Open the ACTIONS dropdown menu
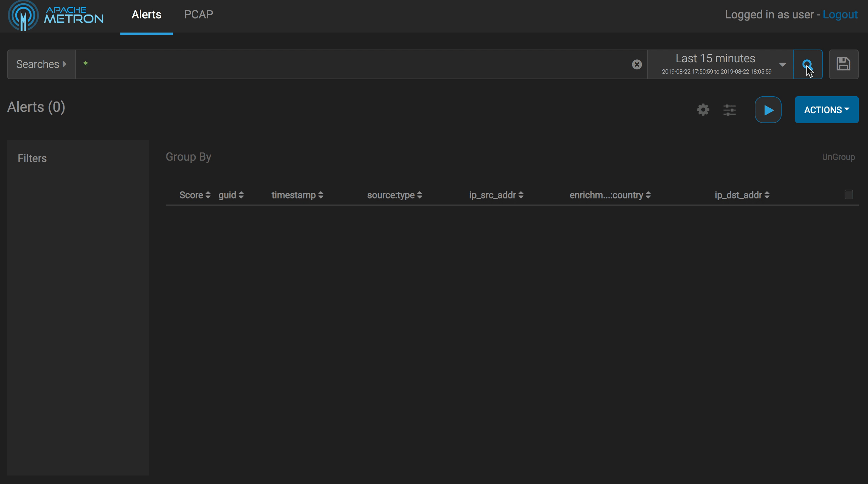This screenshot has height=484, width=868. (826, 110)
